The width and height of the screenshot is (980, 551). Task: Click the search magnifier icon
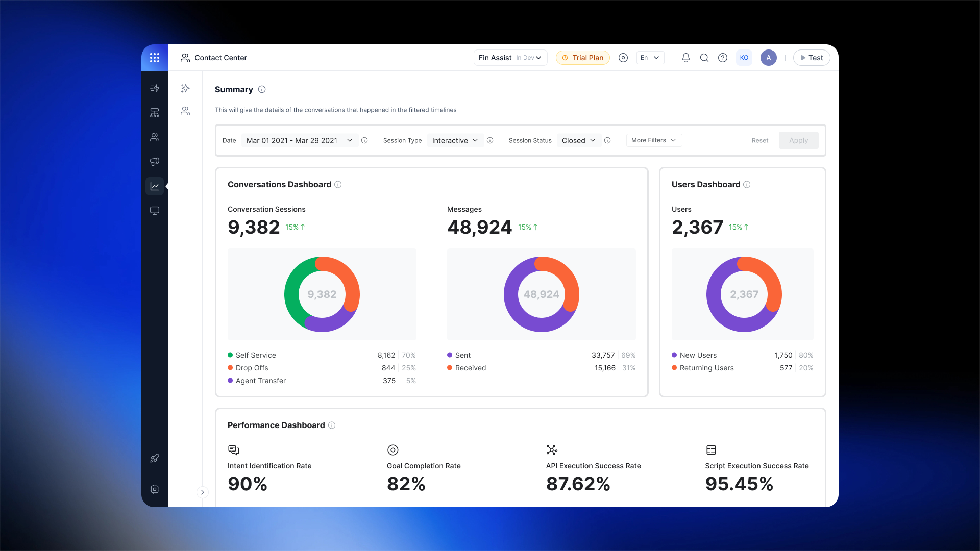[704, 58]
